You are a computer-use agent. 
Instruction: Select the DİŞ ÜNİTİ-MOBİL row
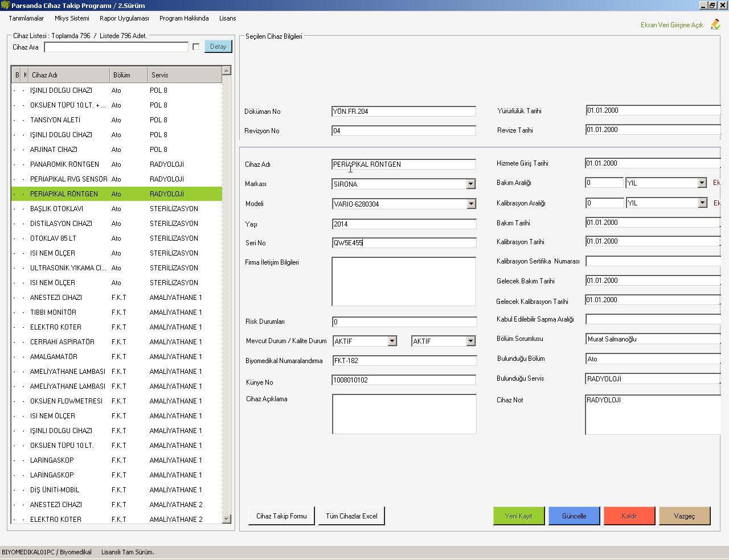[x=117, y=490]
